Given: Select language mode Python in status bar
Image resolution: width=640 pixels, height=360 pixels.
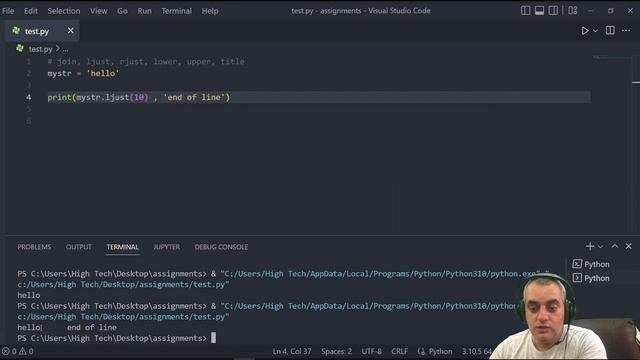Looking at the screenshot, I should [x=440, y=351].
